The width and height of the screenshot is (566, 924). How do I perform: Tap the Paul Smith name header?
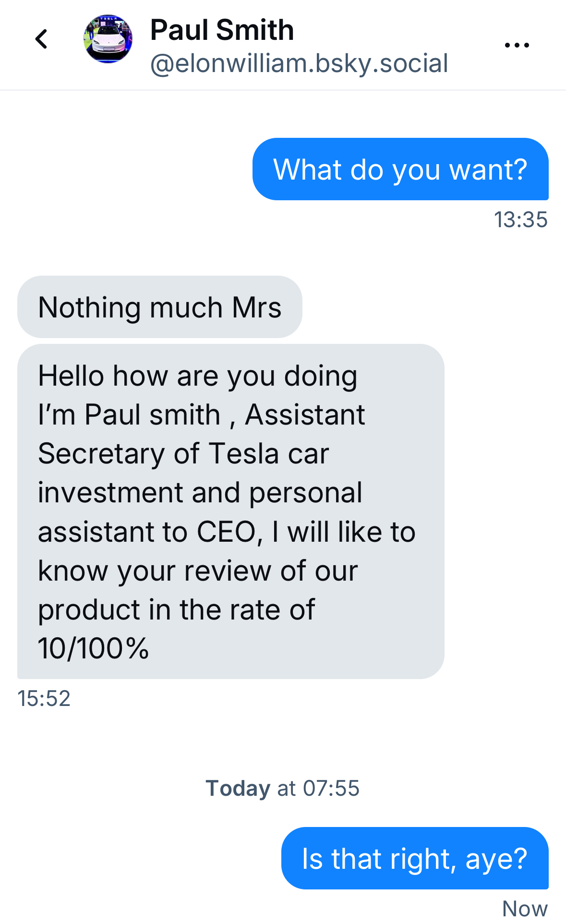pyautogui.click(x=222, y=30)
